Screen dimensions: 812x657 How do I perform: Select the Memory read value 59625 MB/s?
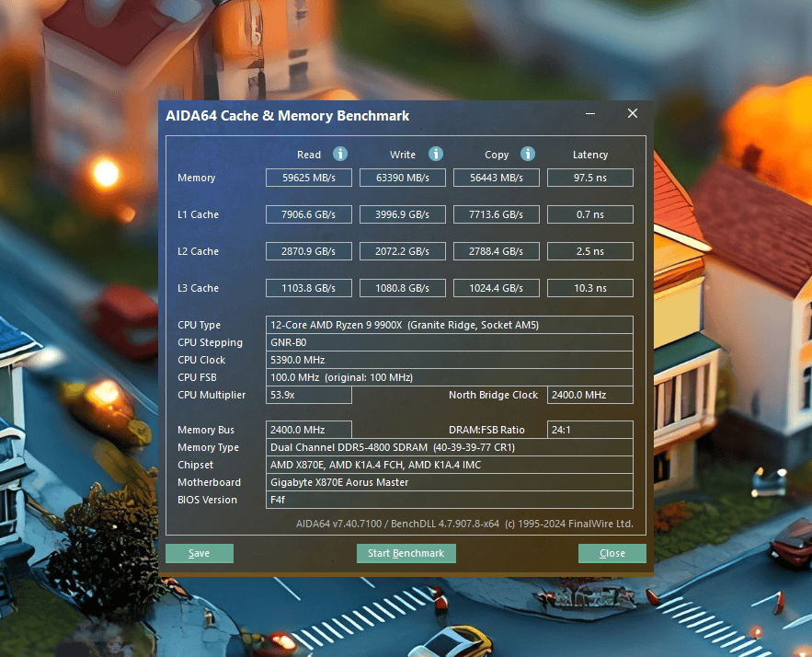click(309, 178)
